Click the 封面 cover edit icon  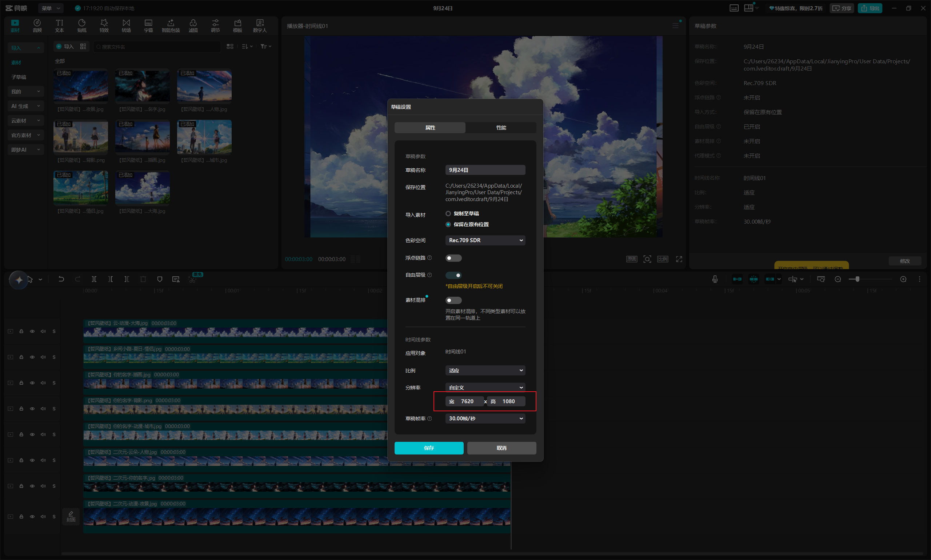coord(71,516)
